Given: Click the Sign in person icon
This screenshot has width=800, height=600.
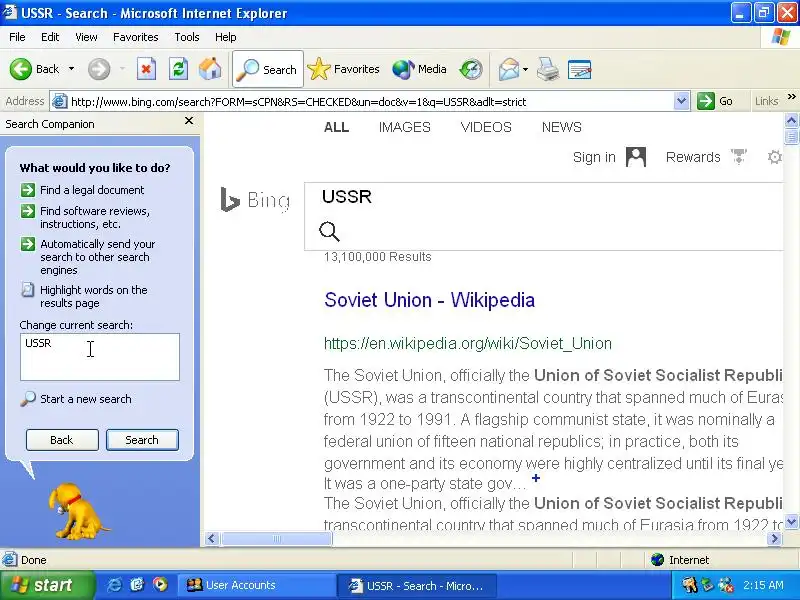Looking at the screenshot, I should [636, 157].
